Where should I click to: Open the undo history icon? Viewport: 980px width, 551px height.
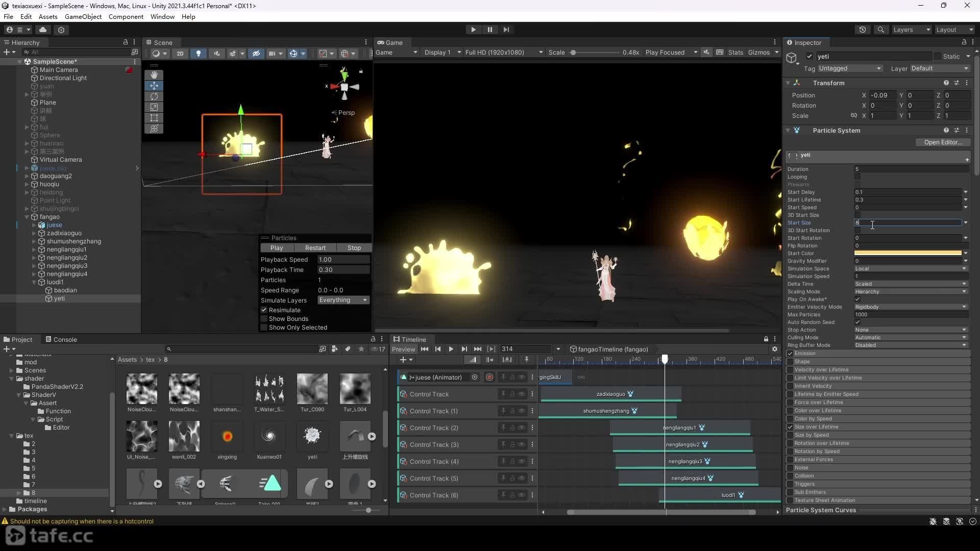(863, 30)
